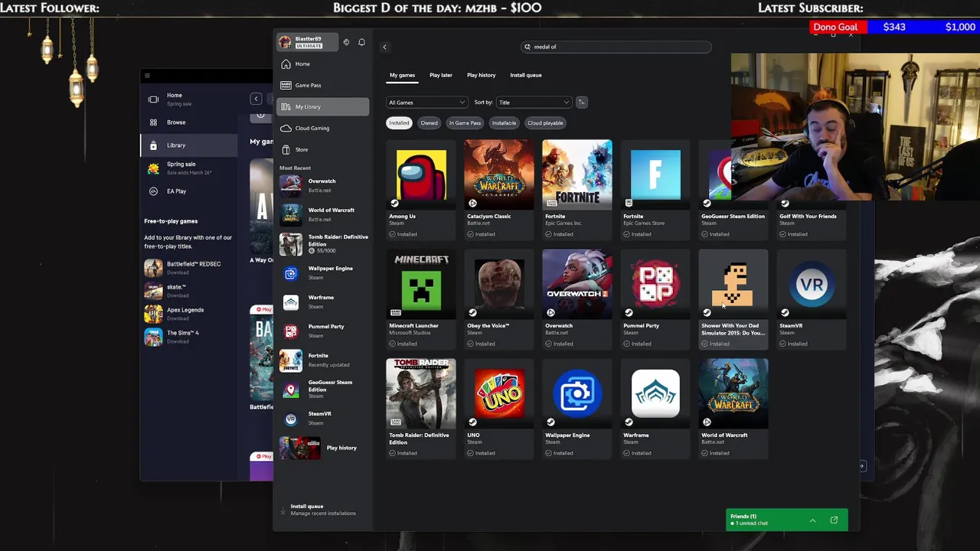Viewport: 980px width, 551px height.
Task: Select Browse in the EA app sidebar
Action: (x=189, y=122)
